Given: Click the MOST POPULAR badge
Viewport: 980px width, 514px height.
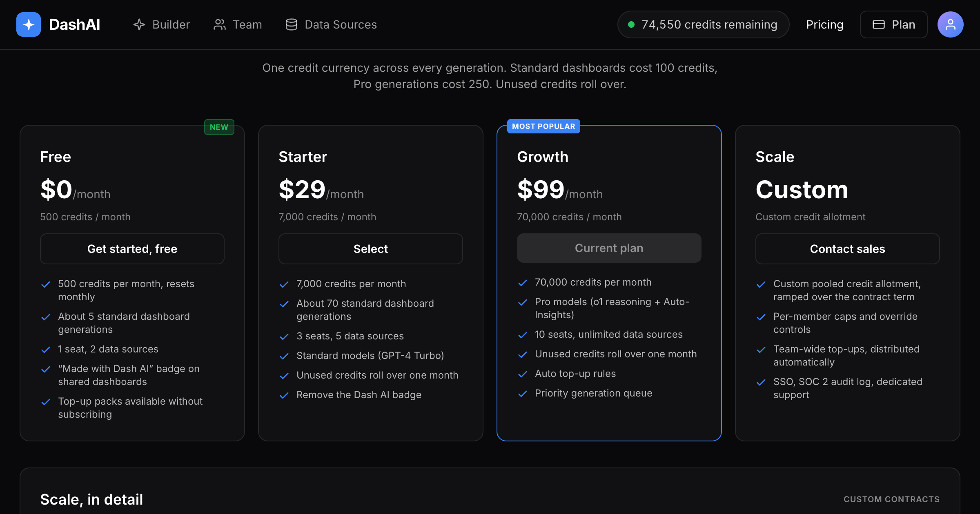Looking at the screenshot, I should click(543, 126).
